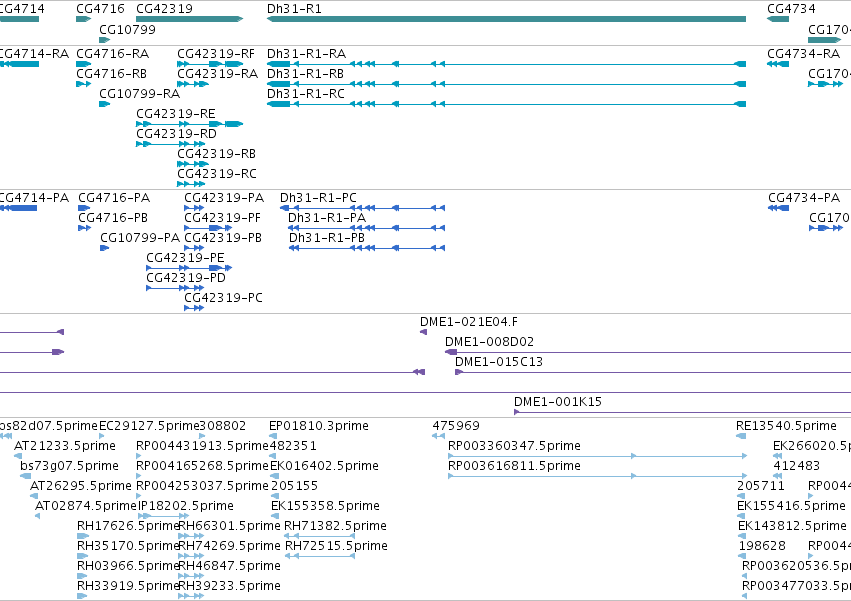Select clone DME1-001K15 label

point(558,402)
